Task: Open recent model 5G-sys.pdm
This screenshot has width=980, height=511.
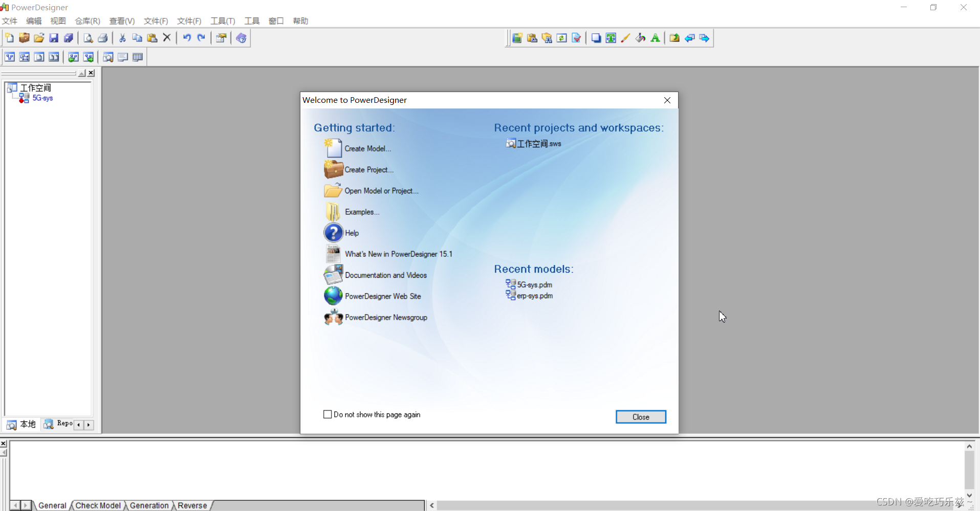Action: point(534,284)
